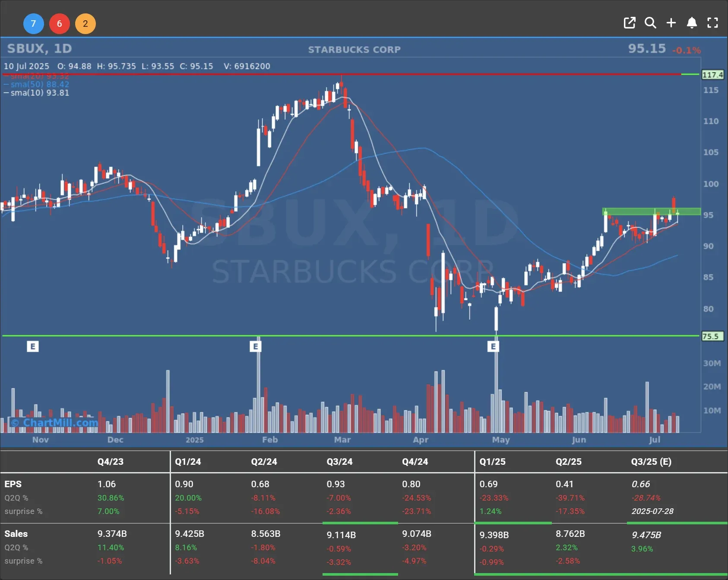728x580 pixels.
Task: Click the orange badge showing 2
Action: tap(85, 24)
